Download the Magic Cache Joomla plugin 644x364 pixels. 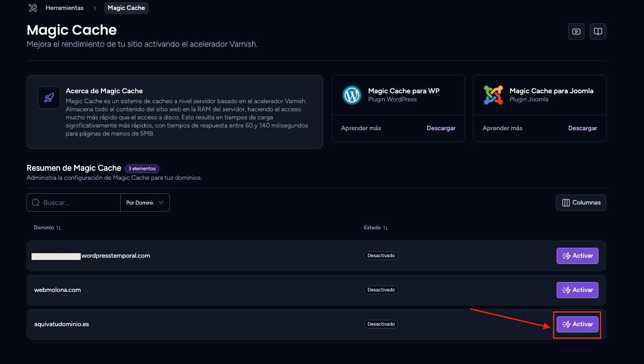[x=583, y=128]
